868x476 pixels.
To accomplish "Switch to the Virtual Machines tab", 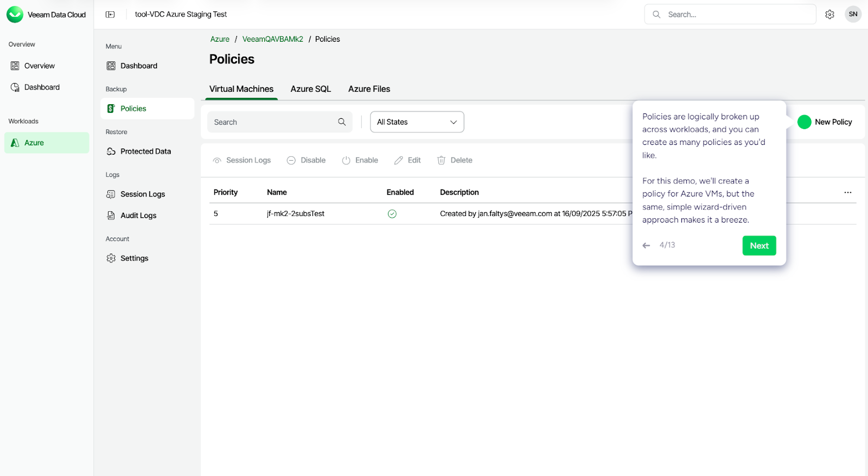I will [x=241, y=89].
